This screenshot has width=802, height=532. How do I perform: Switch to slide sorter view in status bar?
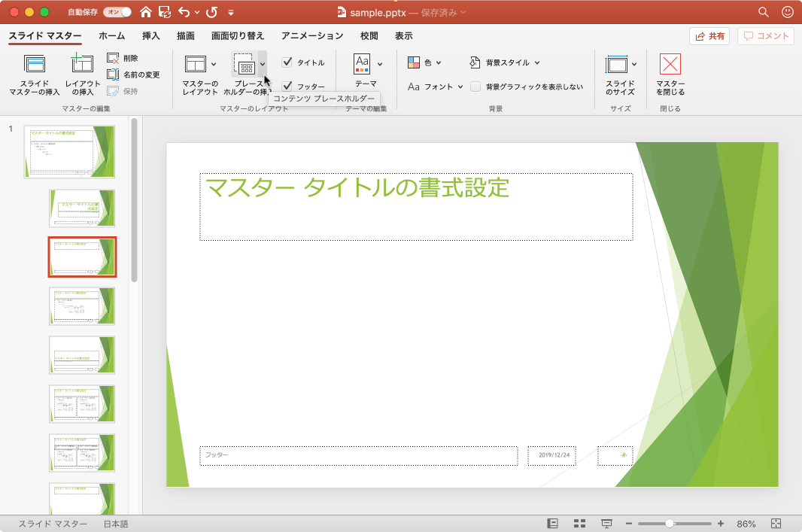579,523
